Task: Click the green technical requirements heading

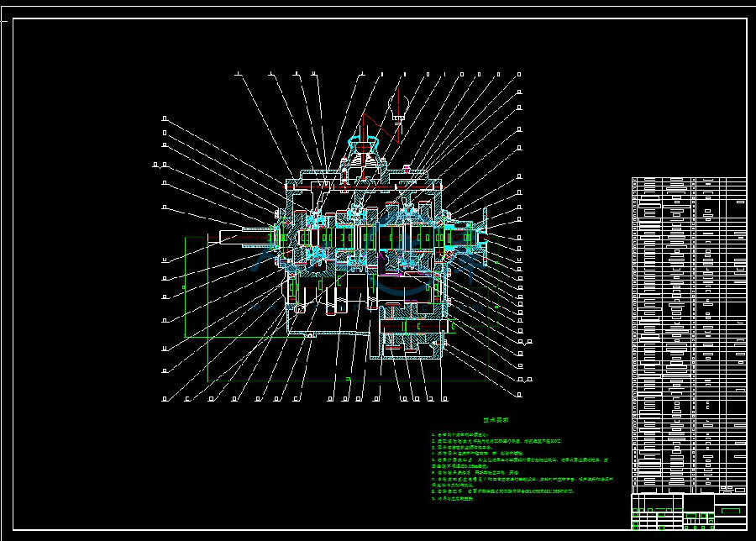Action: (496, 420)
